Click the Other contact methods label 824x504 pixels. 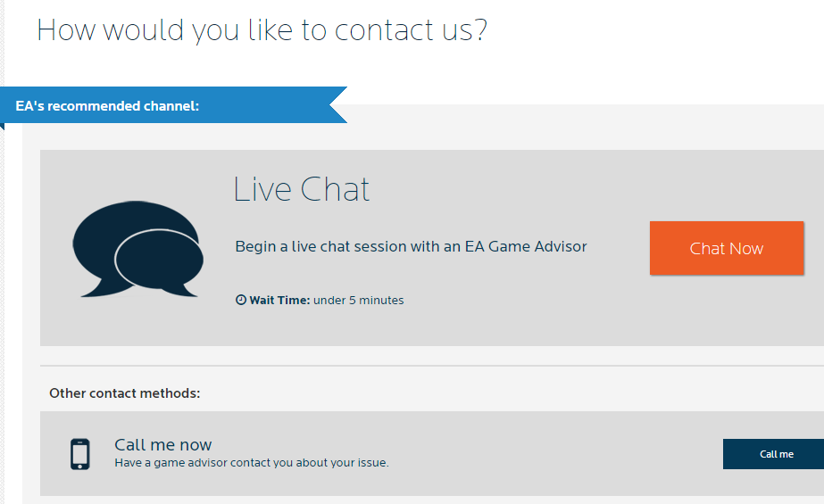click(x=124, y=392)
